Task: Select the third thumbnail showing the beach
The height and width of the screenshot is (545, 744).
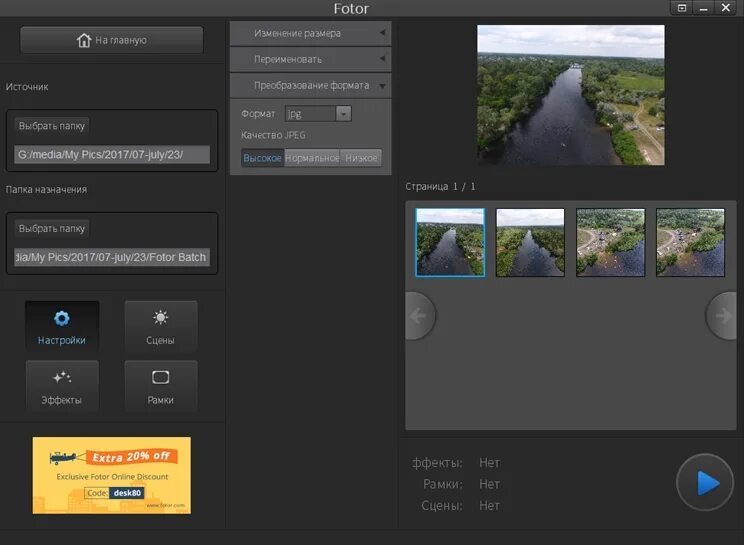Action: pos(611,242)
